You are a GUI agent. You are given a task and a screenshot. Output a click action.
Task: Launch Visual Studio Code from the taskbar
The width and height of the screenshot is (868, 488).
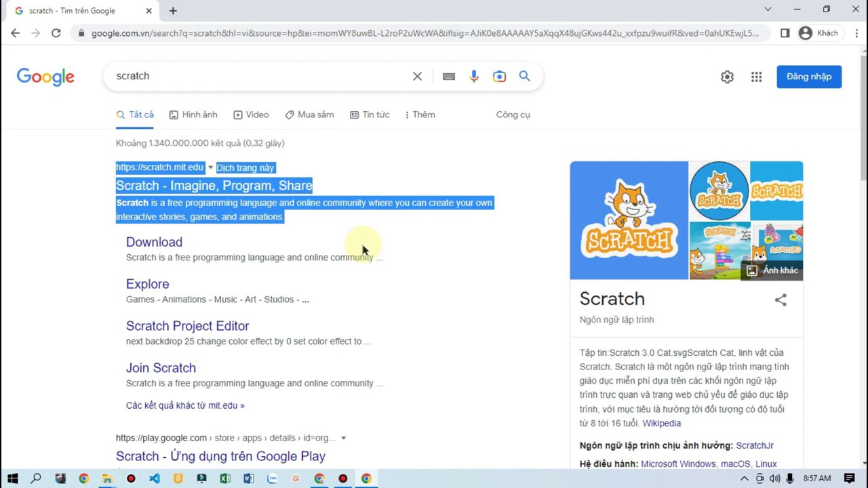pos(155,479)
